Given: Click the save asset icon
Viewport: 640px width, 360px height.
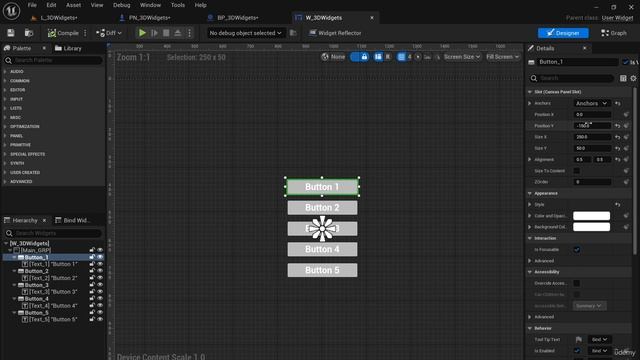Looking at the screenshot, I should (x=11, y=33).
